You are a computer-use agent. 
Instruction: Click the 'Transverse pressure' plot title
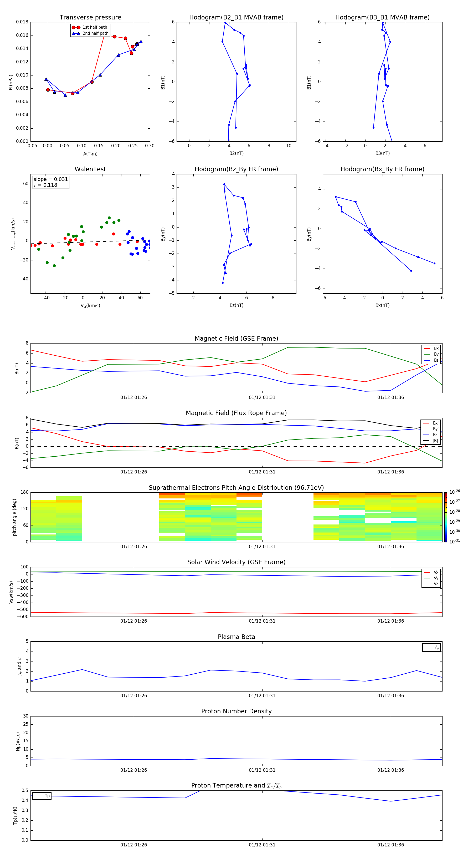click(90, 18)
